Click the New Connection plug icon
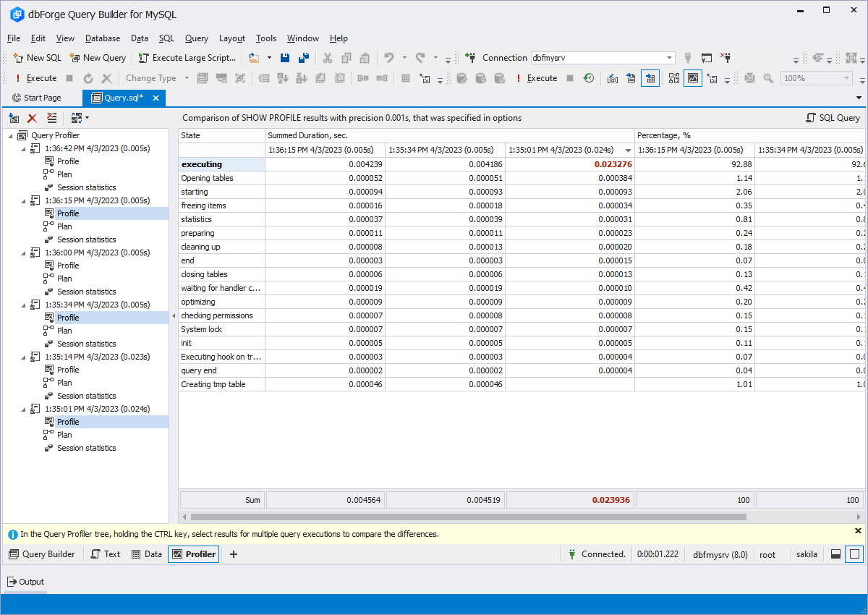This screenshot has height=615, width=868. 471,58
